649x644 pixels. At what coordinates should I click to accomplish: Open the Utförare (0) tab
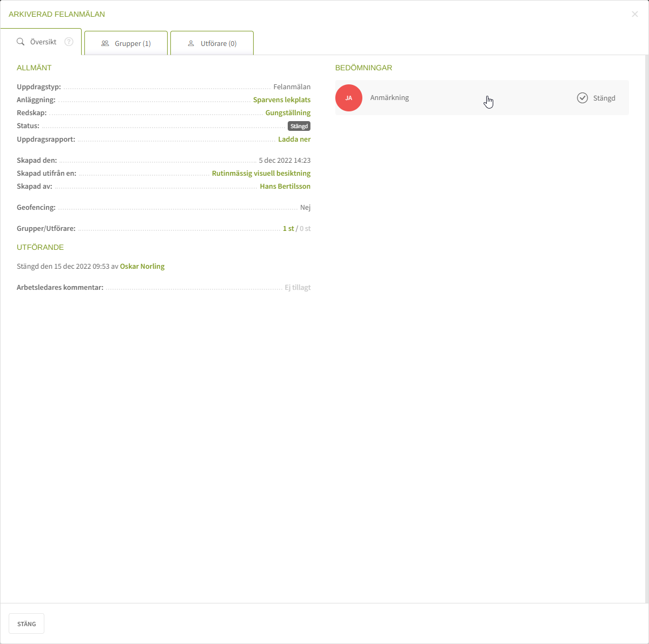point(212,43)
